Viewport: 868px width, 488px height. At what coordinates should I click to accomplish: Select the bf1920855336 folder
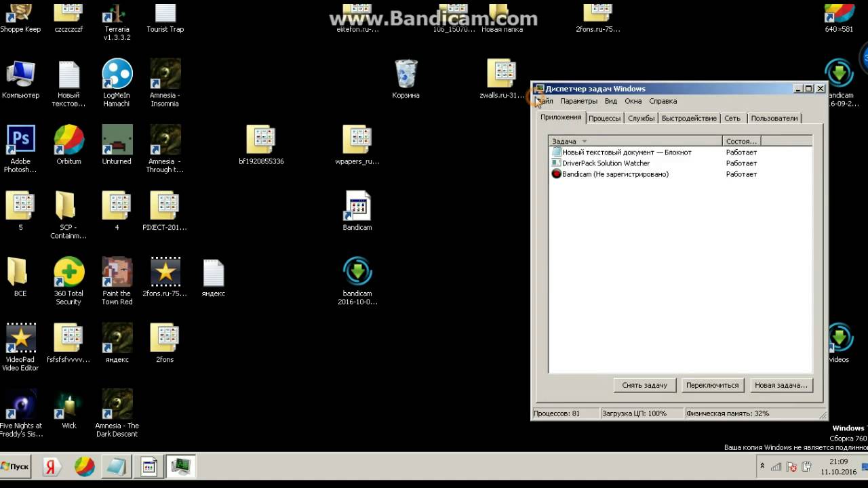(x=261, y=145)
